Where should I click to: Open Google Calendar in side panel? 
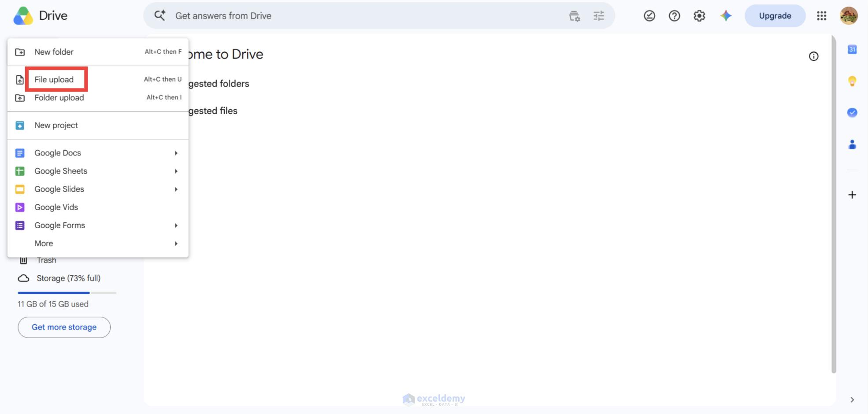pos(852,49)
